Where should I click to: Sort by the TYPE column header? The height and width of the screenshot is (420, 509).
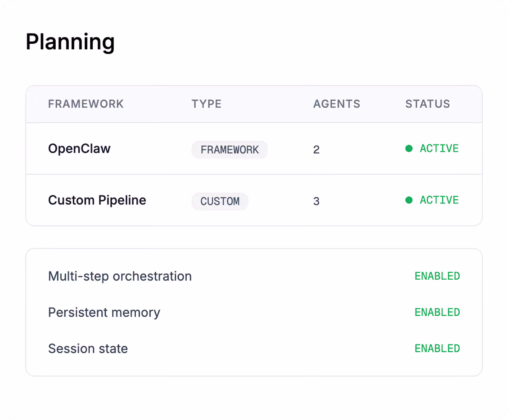click(206, 104)
